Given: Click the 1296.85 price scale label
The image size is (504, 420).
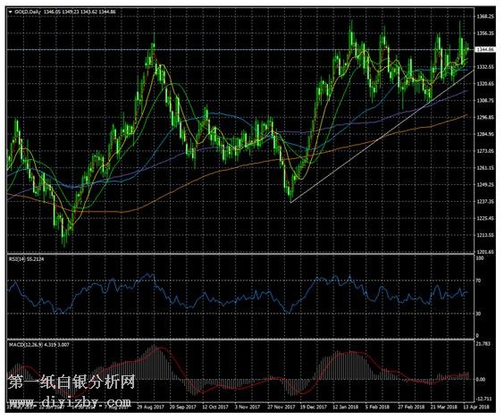Looking at the screenshot, I should [x=484, y=118].
